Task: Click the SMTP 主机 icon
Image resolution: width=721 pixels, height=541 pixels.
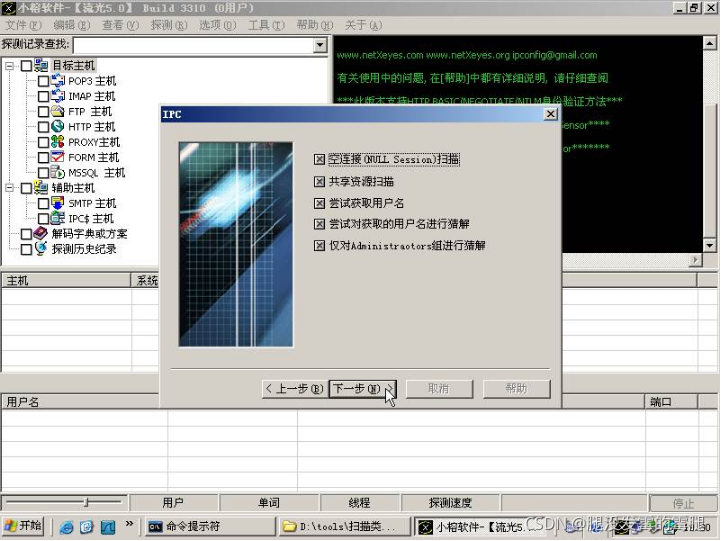Action: point(57,203)
